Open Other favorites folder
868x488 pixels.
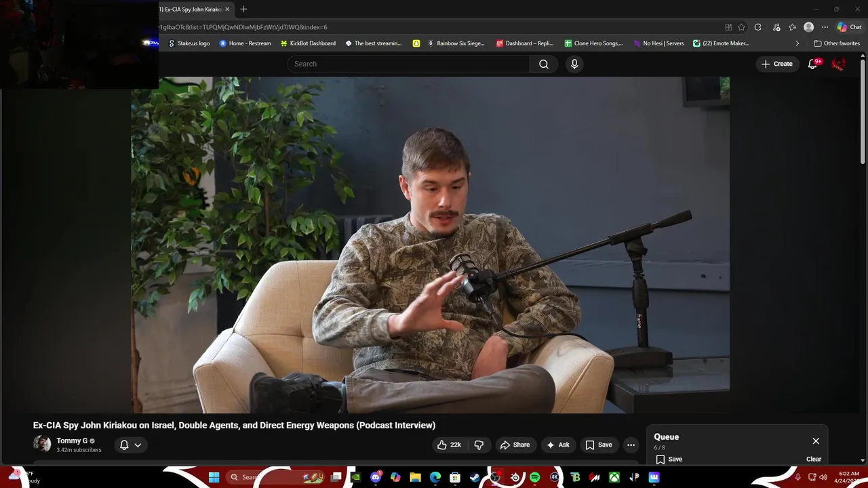coord(837,43)
